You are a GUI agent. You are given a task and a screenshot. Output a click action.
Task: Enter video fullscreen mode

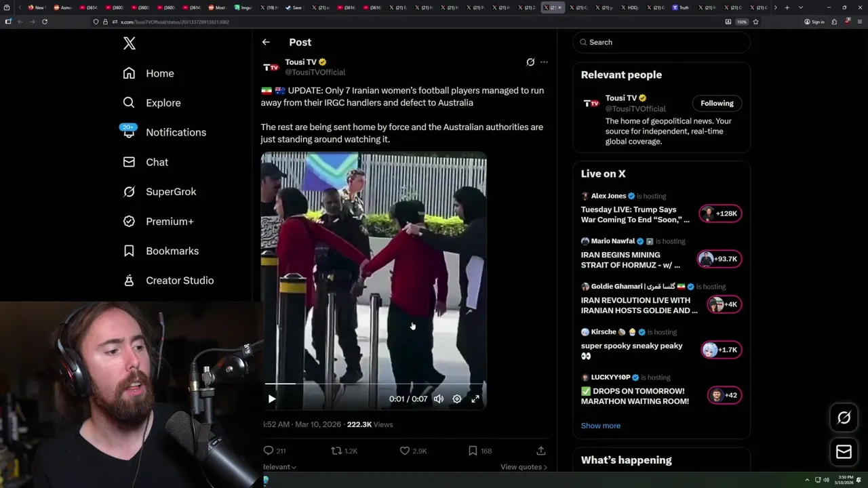click(475, 399)
